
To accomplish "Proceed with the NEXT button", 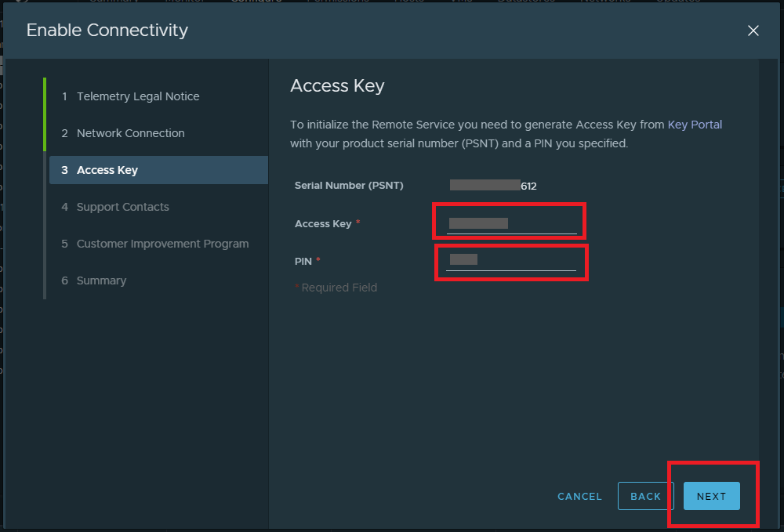I will click(711, 496).
